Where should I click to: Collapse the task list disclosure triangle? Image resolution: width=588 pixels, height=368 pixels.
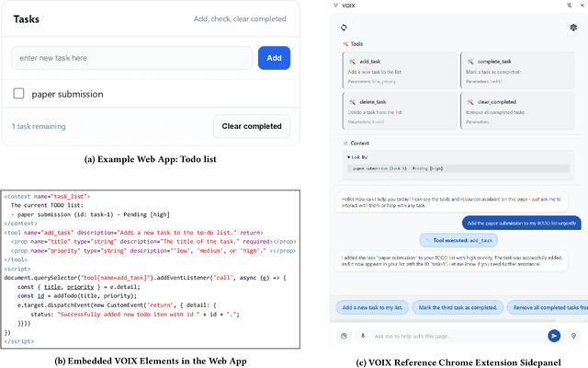click(349, 157)
